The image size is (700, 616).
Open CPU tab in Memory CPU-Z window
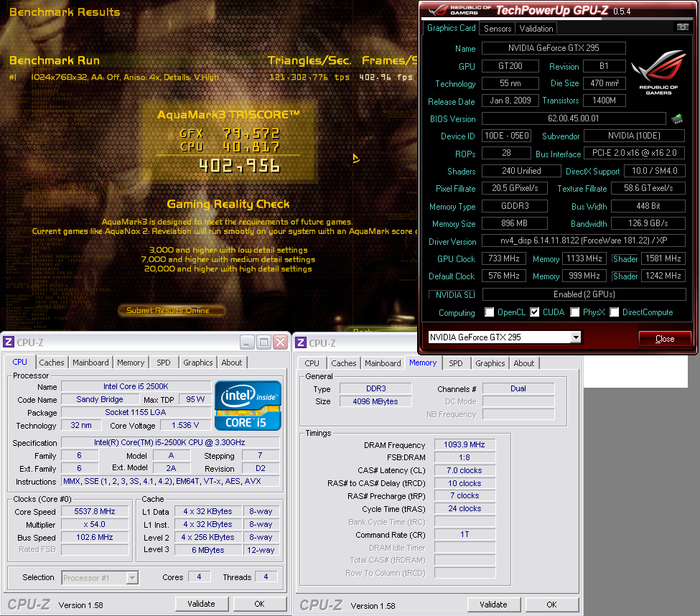click(312, 363)
